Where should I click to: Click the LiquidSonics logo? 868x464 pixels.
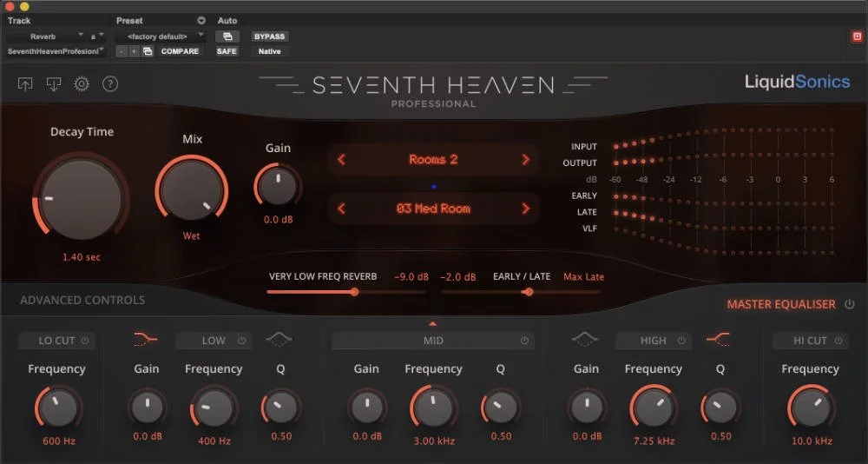pos(797,83)
